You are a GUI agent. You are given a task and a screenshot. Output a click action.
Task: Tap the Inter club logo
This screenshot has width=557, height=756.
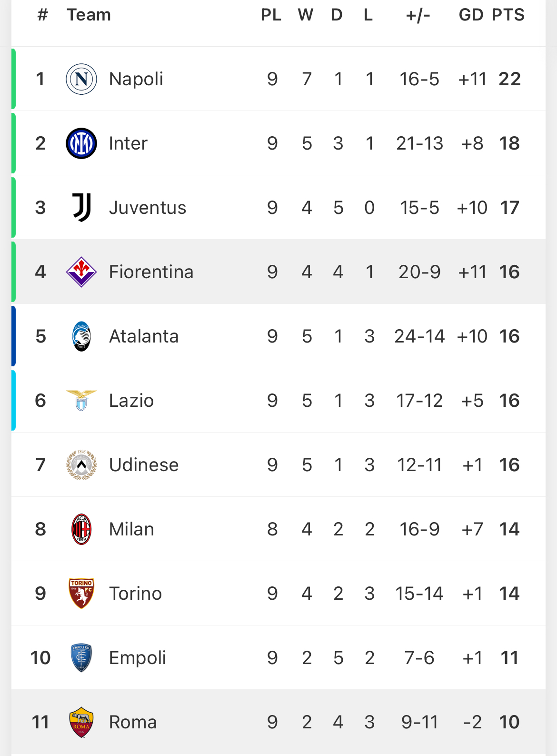click(x=81, y=143)
